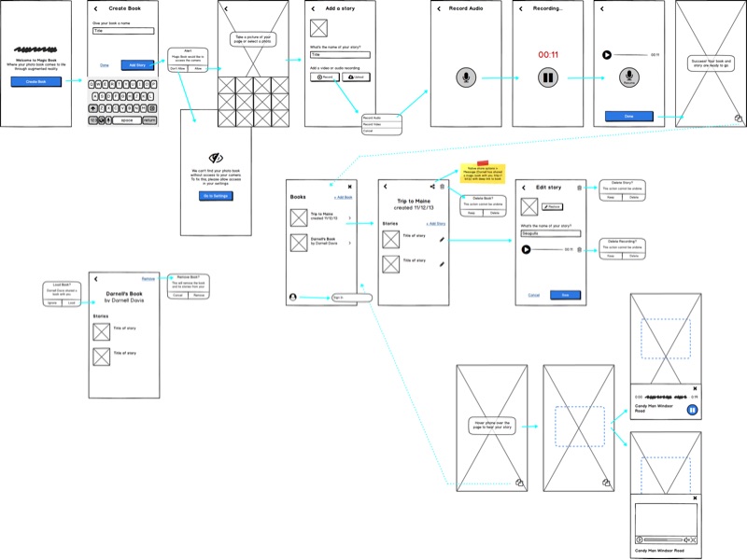Go back from Darnell's Book screen
747x560 pixels.
point(96,279)
